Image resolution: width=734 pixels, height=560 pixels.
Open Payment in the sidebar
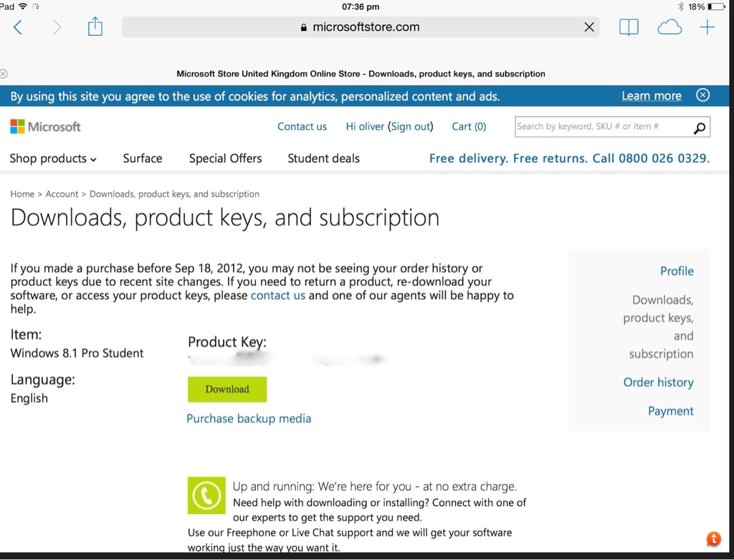click(x=671, y=411)
